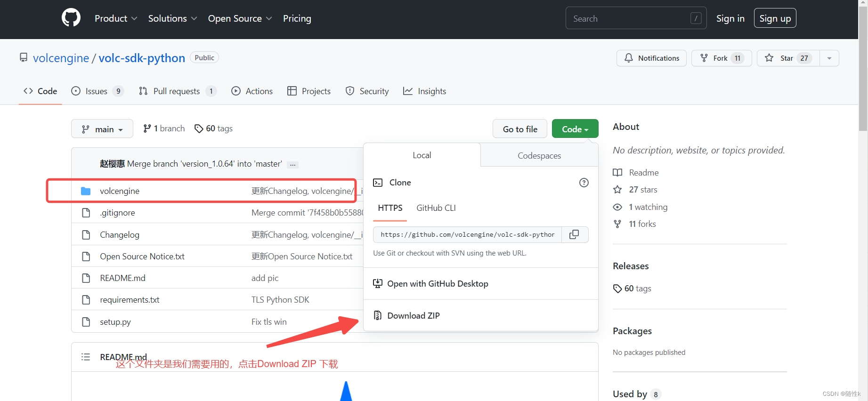Image resolution: width=868 pixels, height=401 pixels.
Task: Expand the Solutions menu
Action: pos(172,18)
